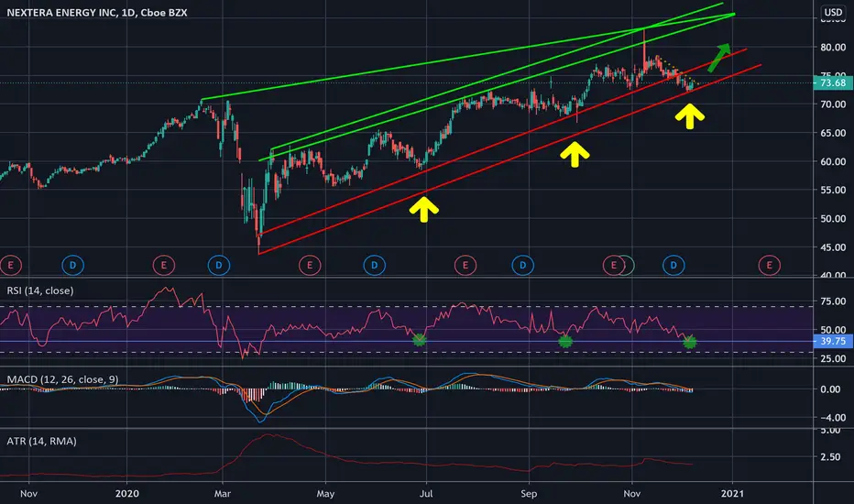Click the earnings E marker between 2020 and Mar

[163, 266]
